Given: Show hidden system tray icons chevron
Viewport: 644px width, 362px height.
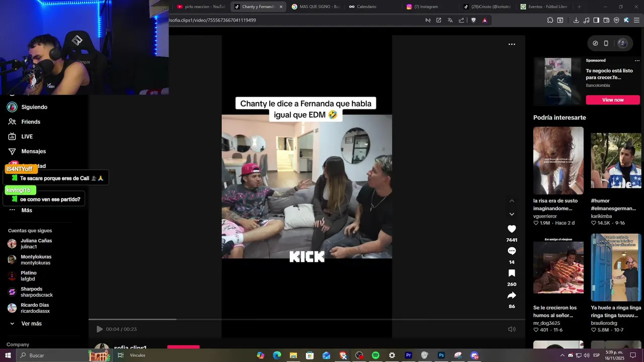Looking at the screenshot, I should (562, 355).
